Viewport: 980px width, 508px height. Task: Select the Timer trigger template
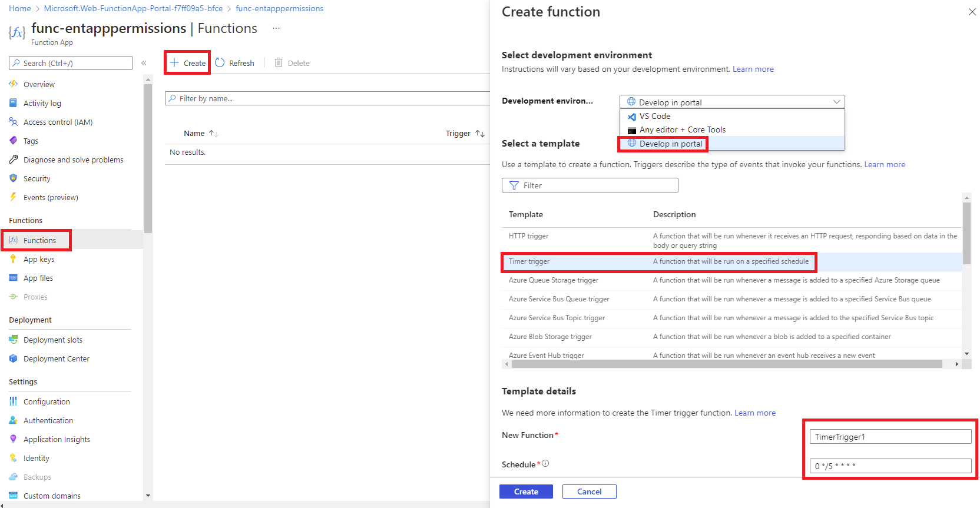(731, 261)
